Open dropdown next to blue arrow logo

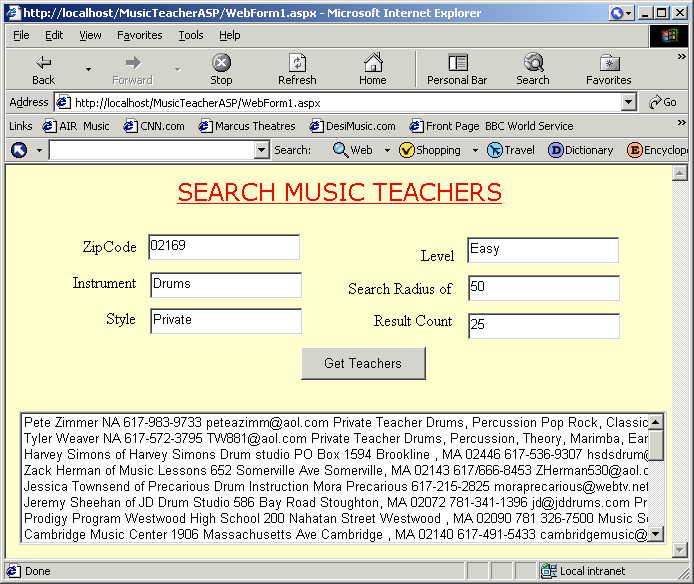(x=39, y=151)
